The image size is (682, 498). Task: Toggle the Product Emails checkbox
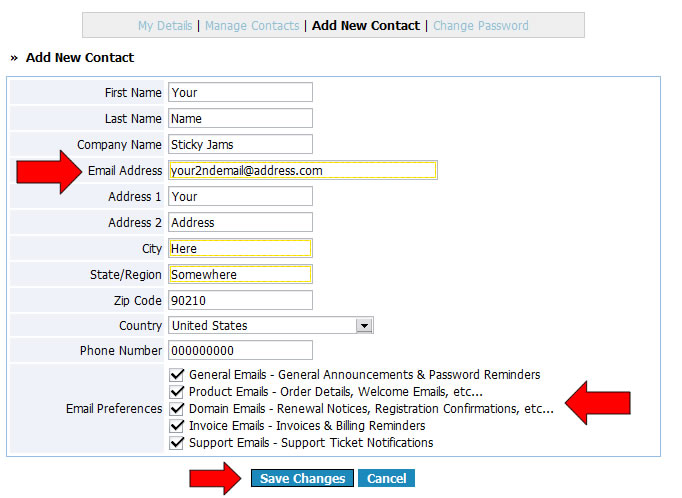click(x=177, y=392)
